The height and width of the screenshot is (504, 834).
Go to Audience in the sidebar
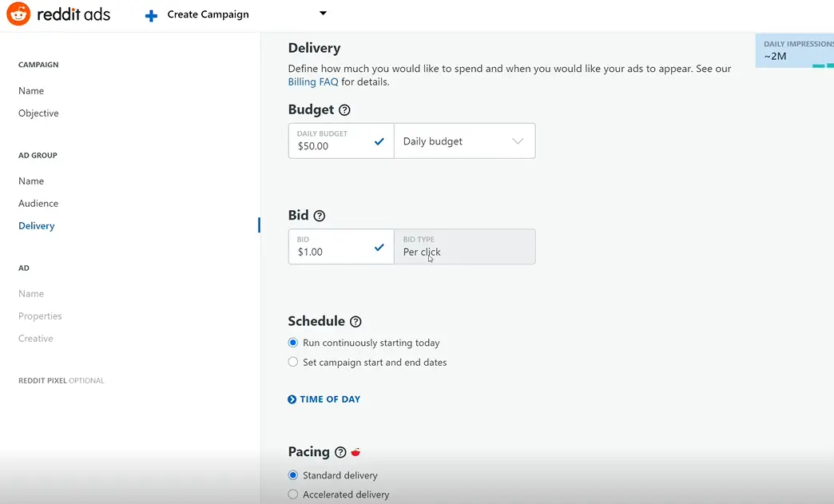(38, 204)
